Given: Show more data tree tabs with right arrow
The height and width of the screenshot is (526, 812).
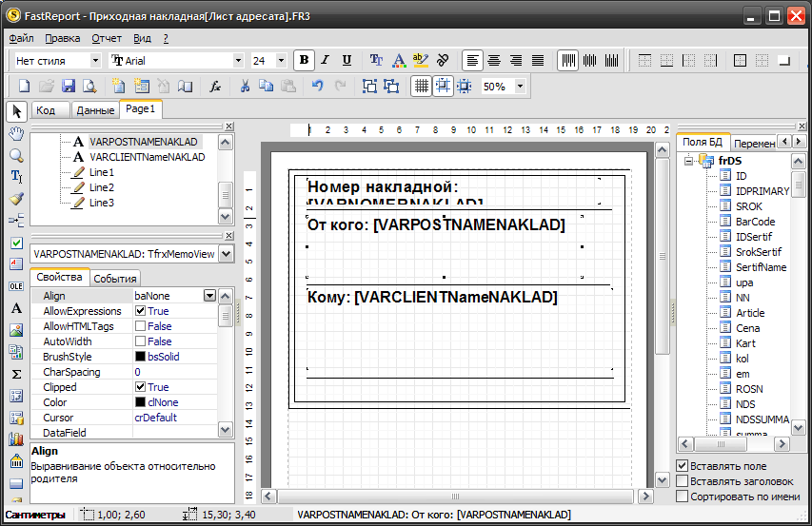Looking at the screenshot, I should pyautogui.click(x=799, y=141).
